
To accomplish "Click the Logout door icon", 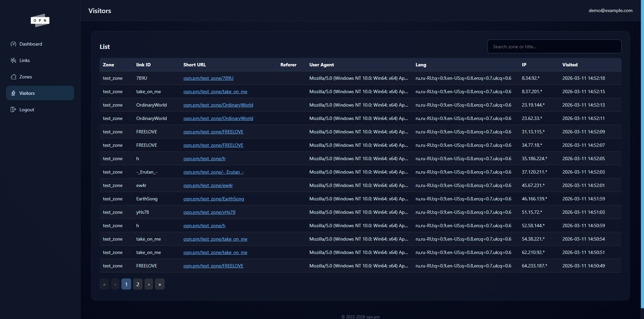I will 13,110.
